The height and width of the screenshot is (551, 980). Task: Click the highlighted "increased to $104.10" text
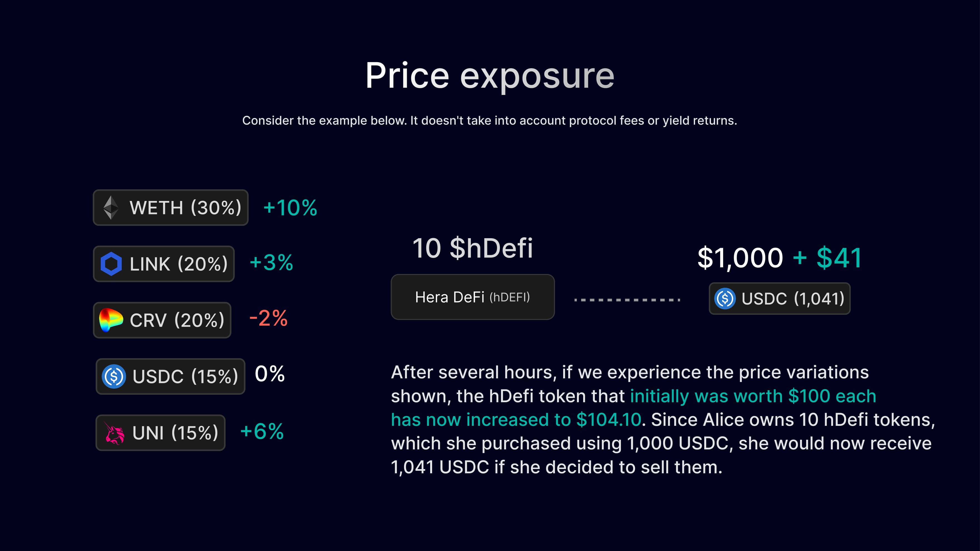(554, 420)
